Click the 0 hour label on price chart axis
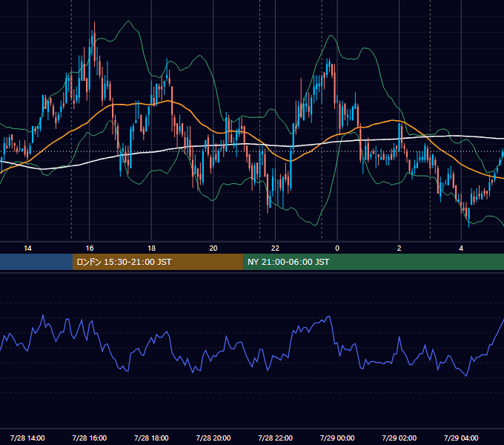This screenshot has width=504, height=445. pyautogui.click(x=337, y=248)
